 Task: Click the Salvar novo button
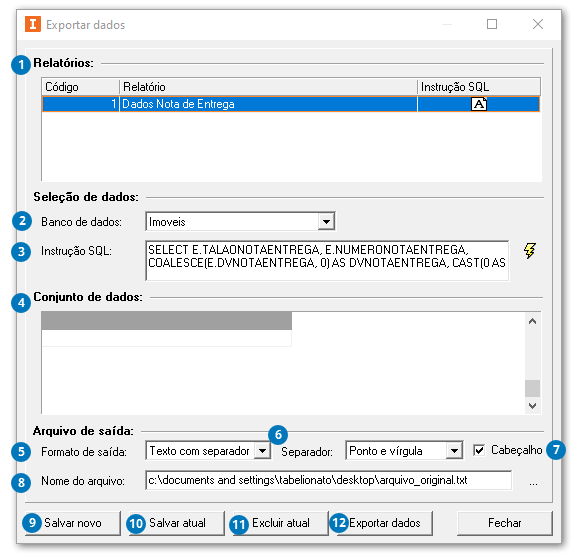(73, 523)
